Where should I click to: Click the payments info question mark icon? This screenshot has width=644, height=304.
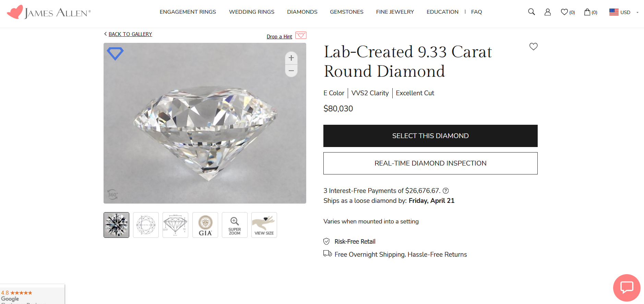446,191
